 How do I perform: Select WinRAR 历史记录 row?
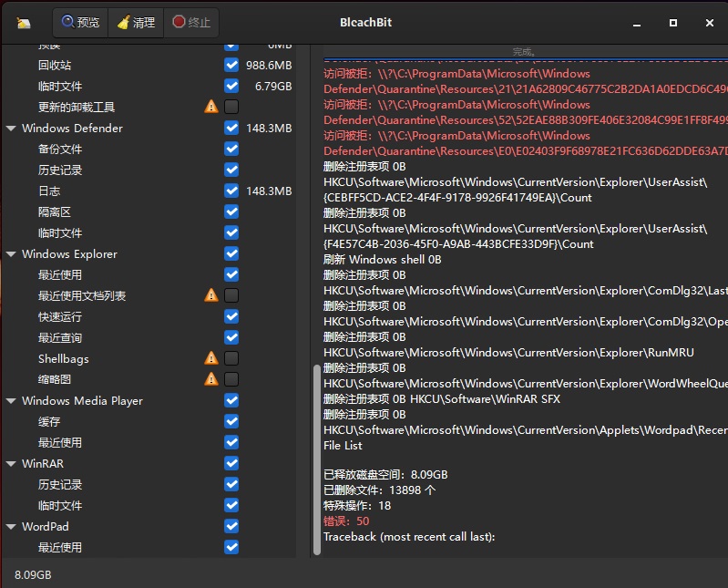149,484
